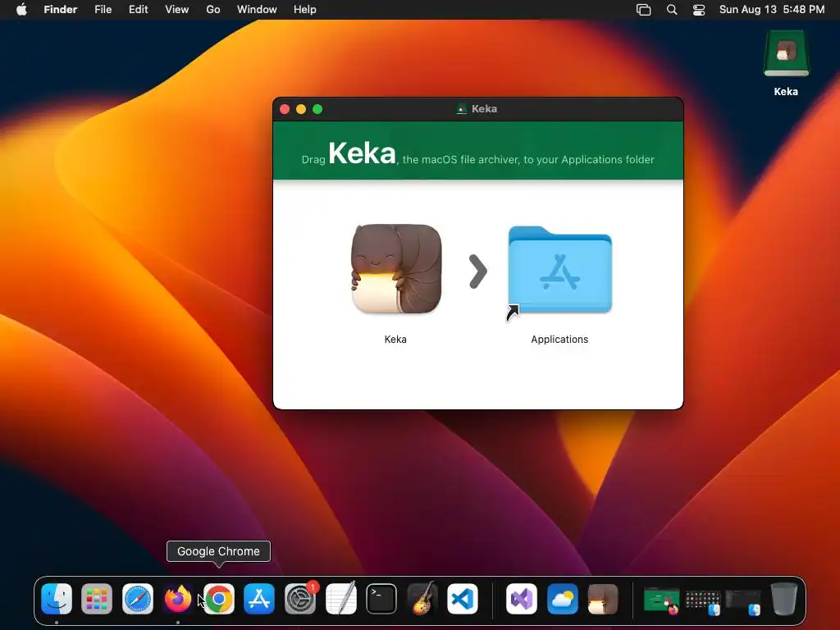Open the Edit menu
840x630 pixels.
(138, 10)
